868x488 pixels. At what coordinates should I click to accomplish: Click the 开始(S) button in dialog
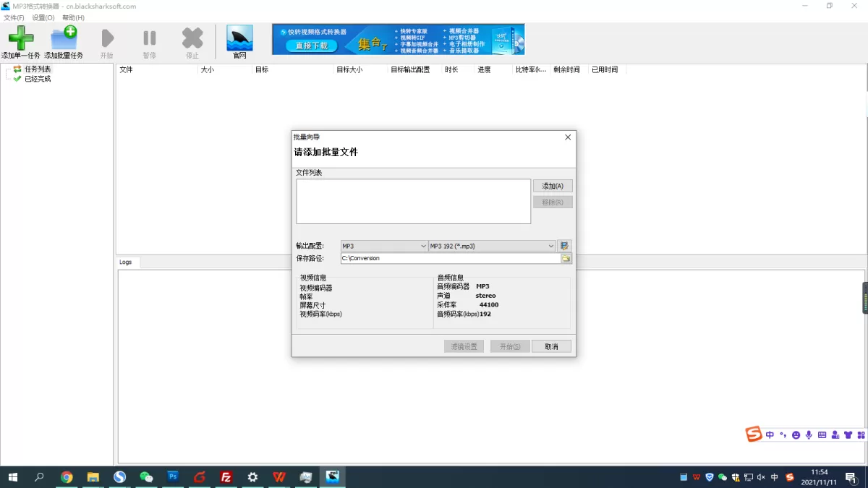point(510,347)
